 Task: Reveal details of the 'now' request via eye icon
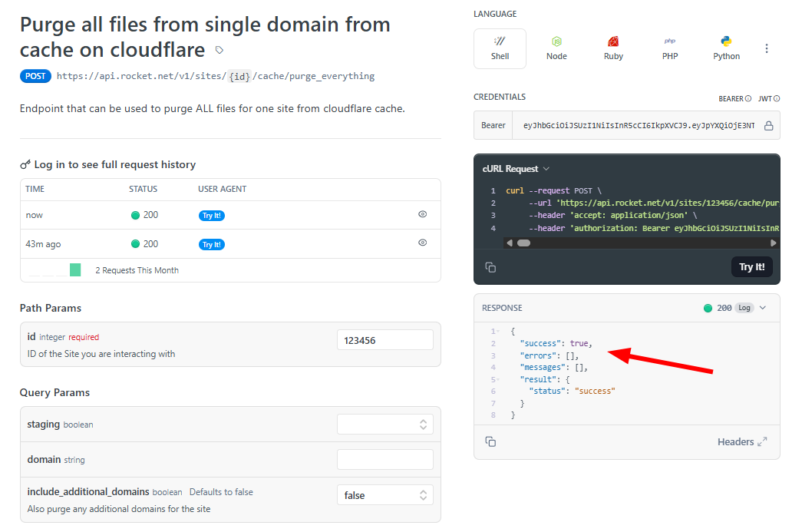422,214
